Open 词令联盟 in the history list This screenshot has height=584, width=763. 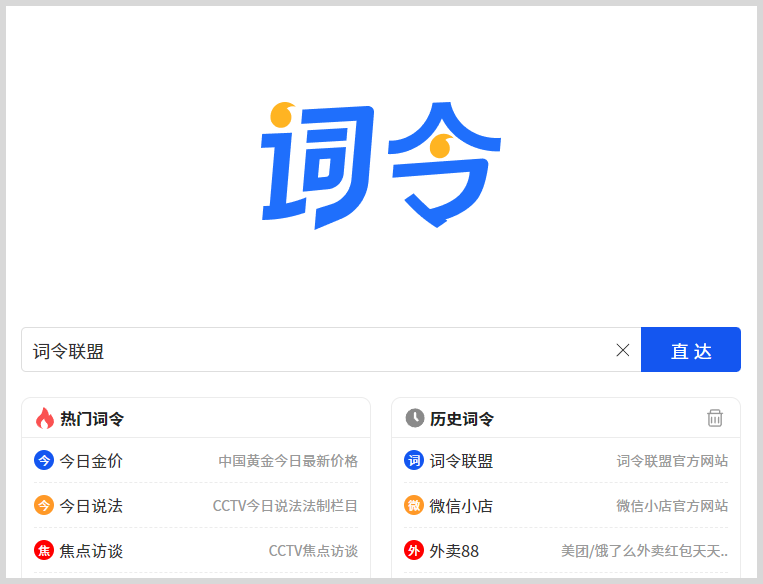click(x=461, y=461)
